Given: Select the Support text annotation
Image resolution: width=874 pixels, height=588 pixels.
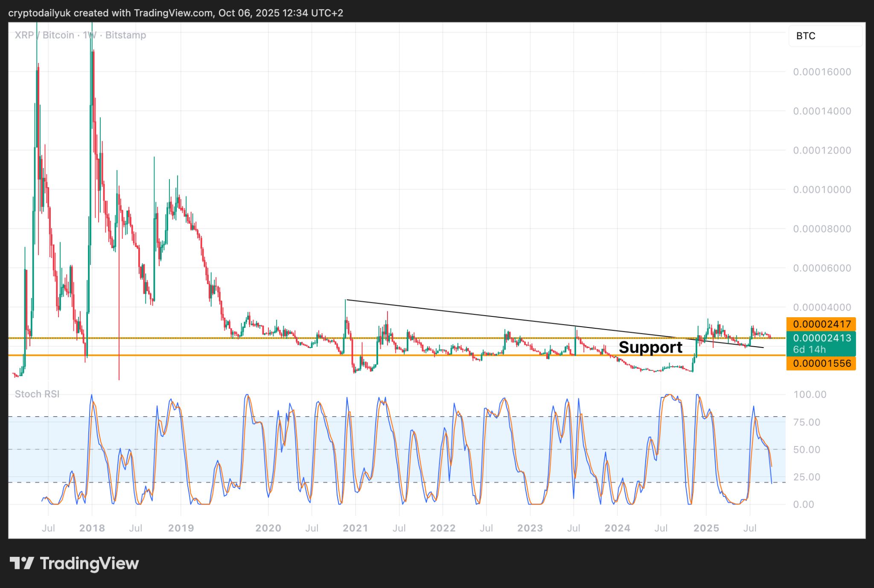Looking at the screenshot, I should [650, 347].
